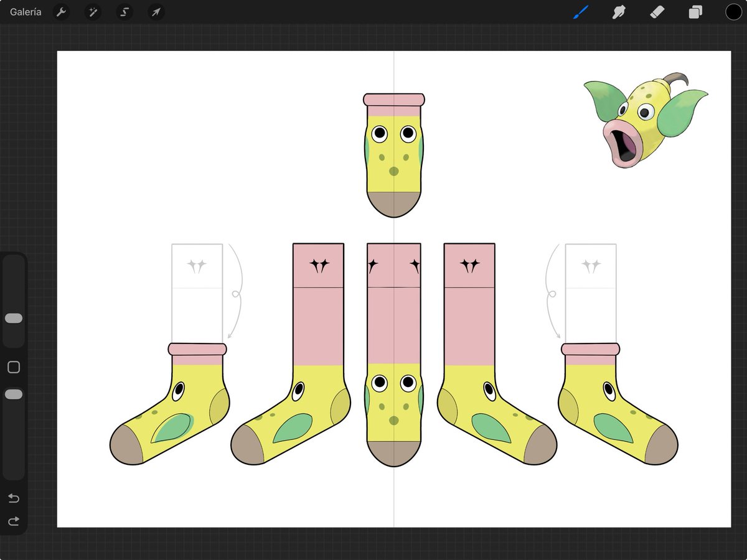The width and height of the screenshot is (747, 560).
Task: Click the Weepinbell reference image
Action: [x=646, y=121]
